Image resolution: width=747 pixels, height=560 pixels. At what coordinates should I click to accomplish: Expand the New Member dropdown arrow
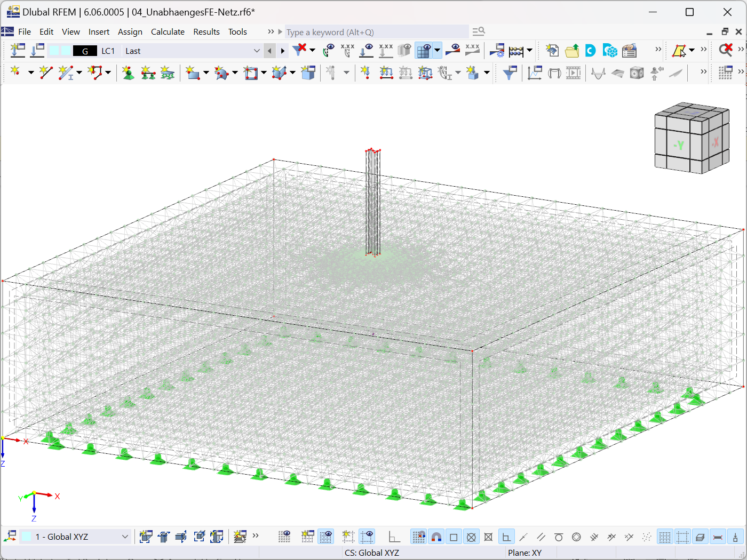pyautogui.click(x=79, y=72)
